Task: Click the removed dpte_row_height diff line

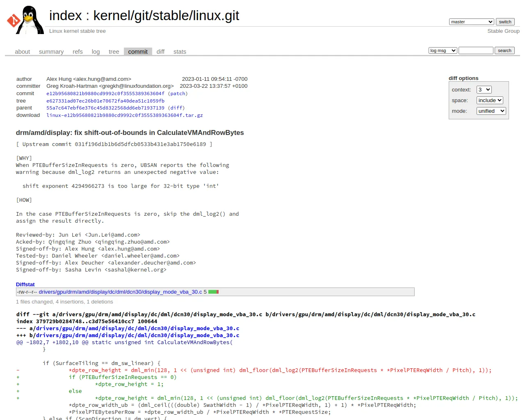Action: click(254, 370)
